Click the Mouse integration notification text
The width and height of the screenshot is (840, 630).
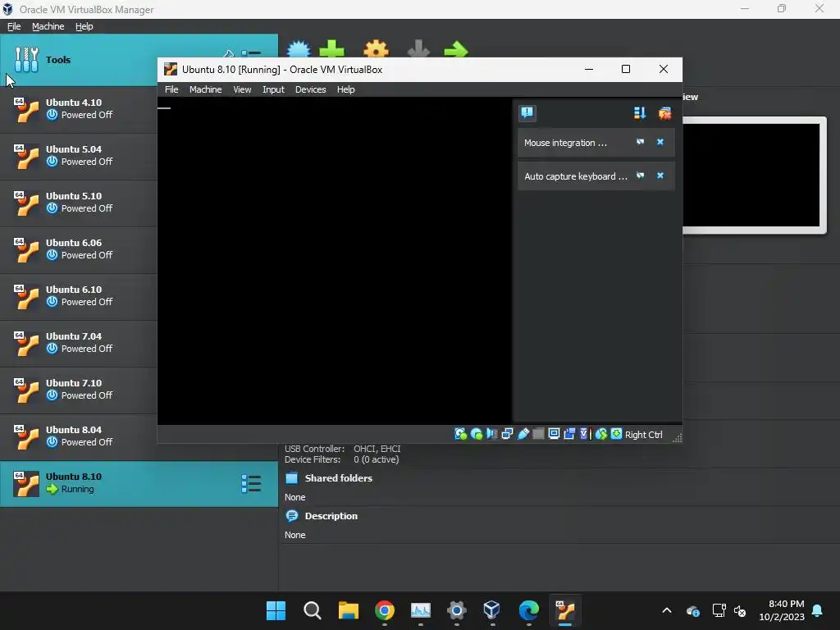[x=565, y=143]
